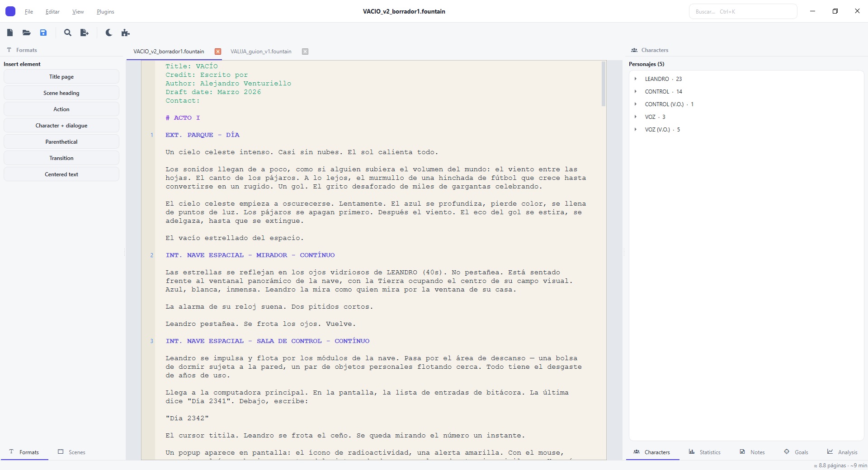Select the Formats bottom tab
The image size is (868, 470).
click(24, 452)
